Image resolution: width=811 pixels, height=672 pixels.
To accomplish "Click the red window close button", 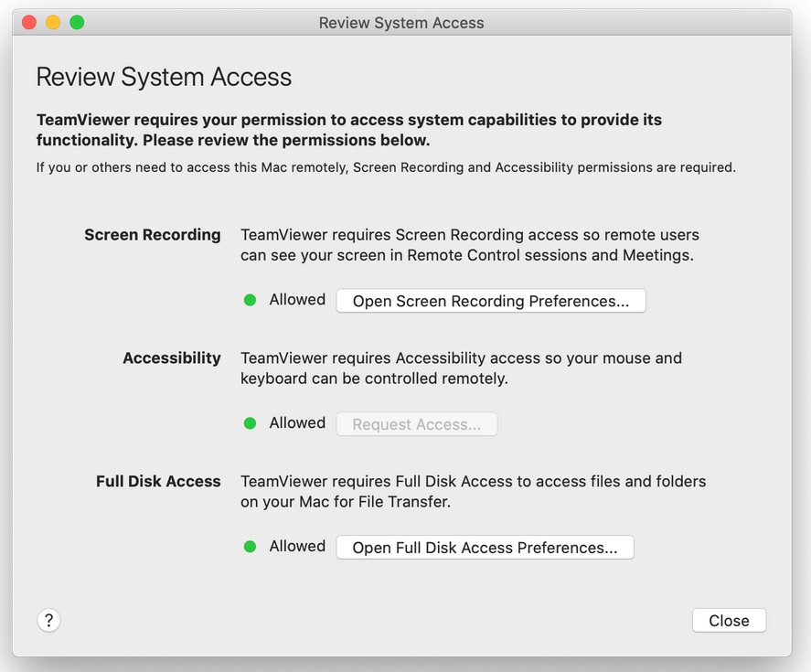I will (29, 22).
